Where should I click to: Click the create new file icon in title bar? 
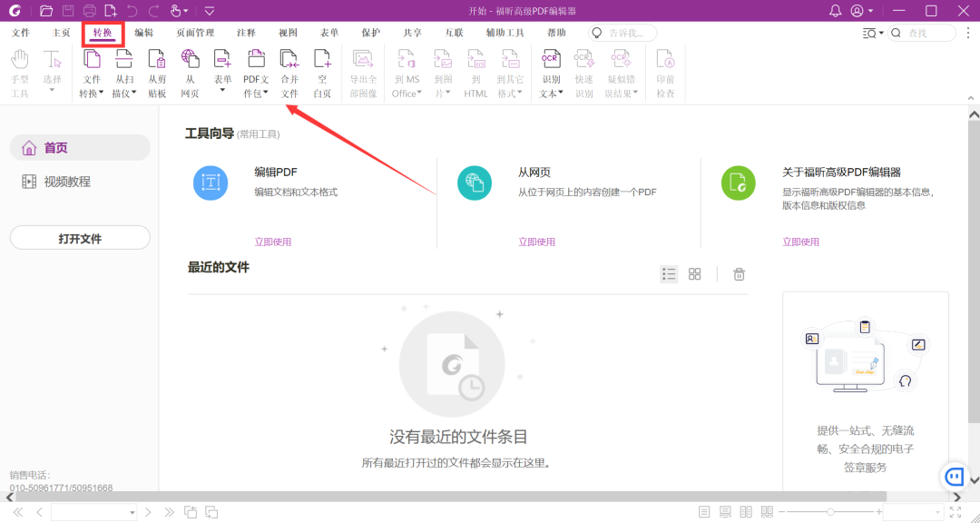tap(112, 11)
